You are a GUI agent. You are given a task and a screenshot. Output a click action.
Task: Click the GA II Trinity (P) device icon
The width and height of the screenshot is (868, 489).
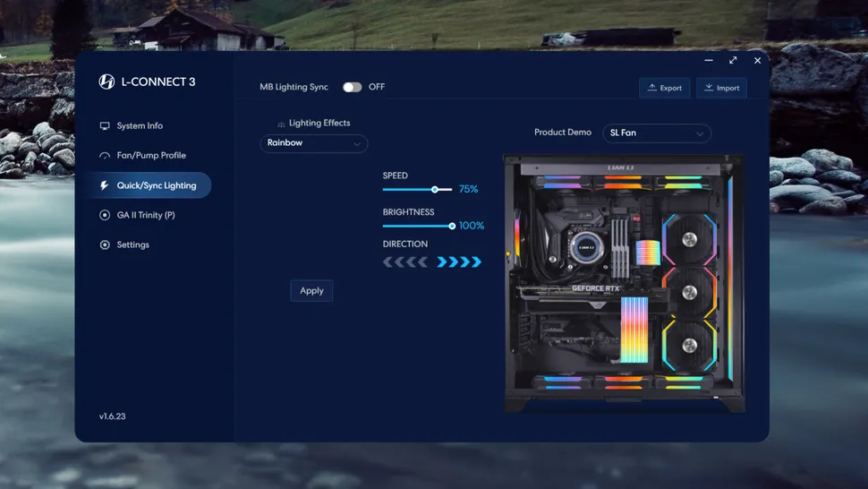pos(105,215)
